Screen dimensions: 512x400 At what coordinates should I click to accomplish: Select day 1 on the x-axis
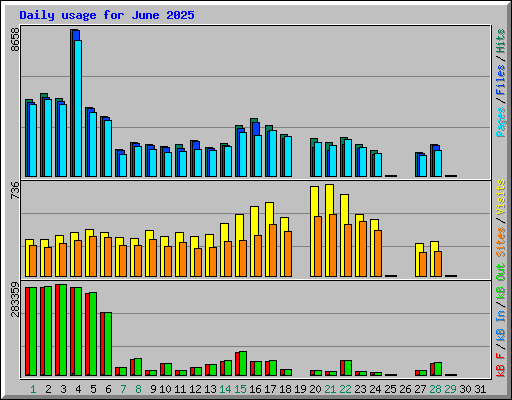coord(33,389)
